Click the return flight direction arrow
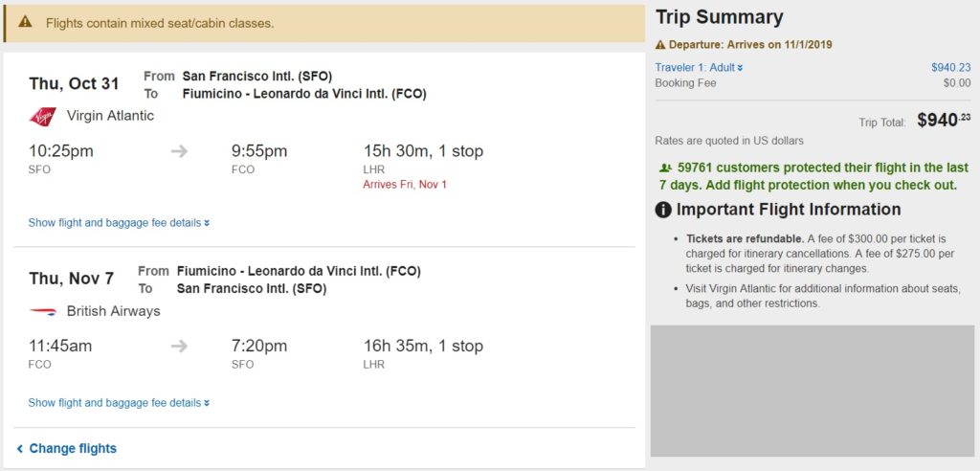The width and height of the screenshot is (980, 471). (x=179, y=346)
